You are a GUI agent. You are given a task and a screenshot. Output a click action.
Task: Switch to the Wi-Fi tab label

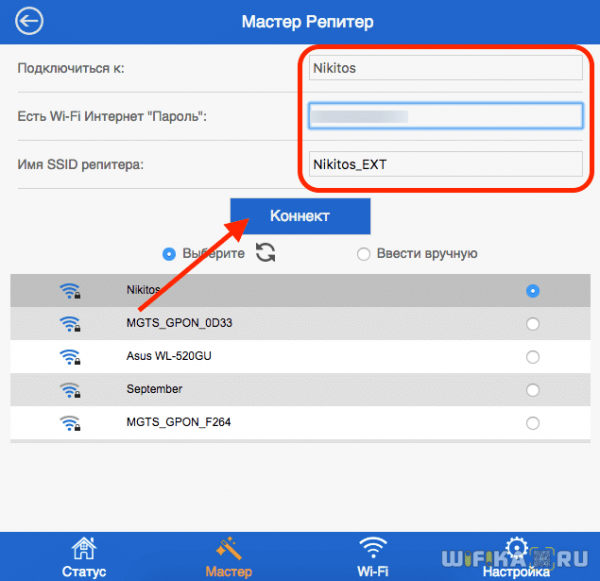373,571
